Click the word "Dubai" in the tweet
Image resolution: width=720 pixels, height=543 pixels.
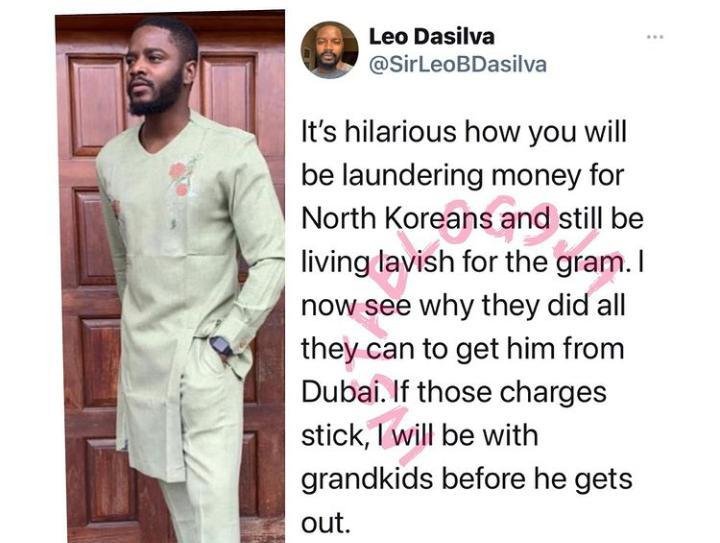[341, 392]
